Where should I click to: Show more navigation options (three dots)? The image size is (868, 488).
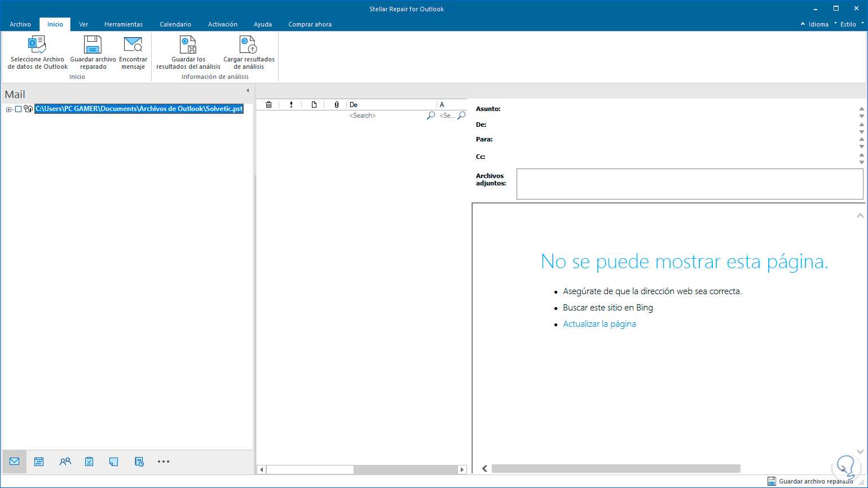point(164,462)
